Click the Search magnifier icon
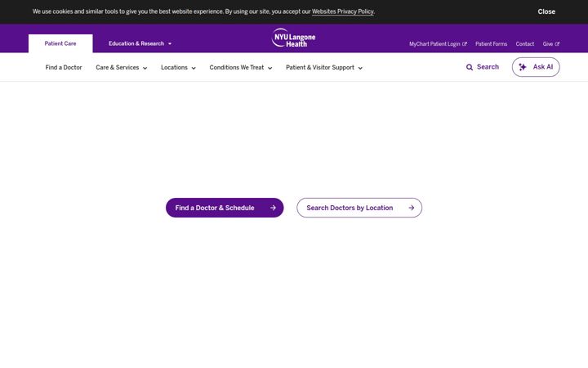The image size is (588, 368). (x=469, y=67)
